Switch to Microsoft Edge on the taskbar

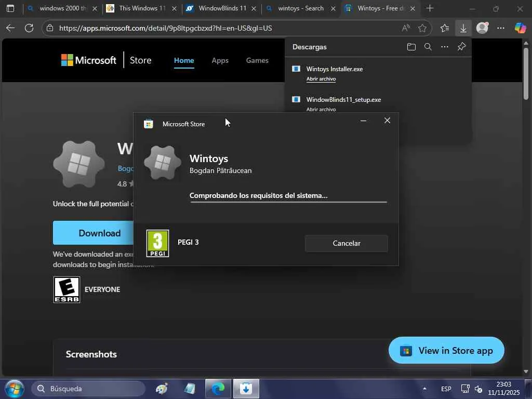pyautogui.click(x=218, y=389)
